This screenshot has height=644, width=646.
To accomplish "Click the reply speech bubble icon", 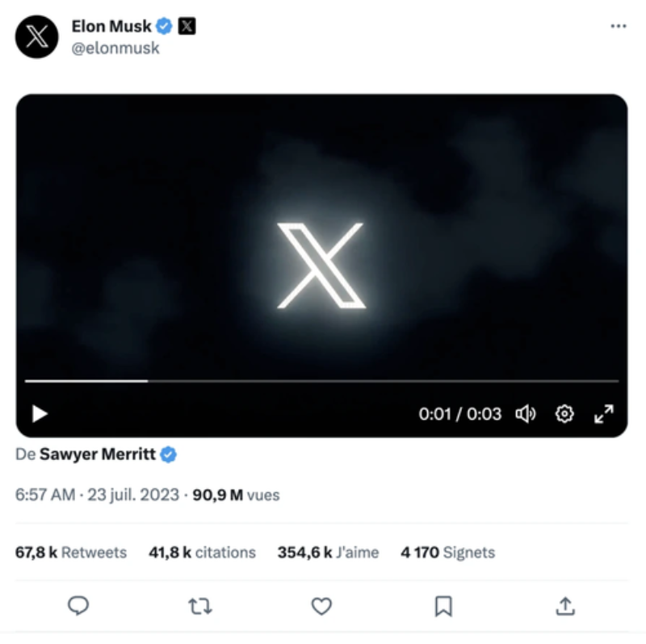I will tap(78, 605).
